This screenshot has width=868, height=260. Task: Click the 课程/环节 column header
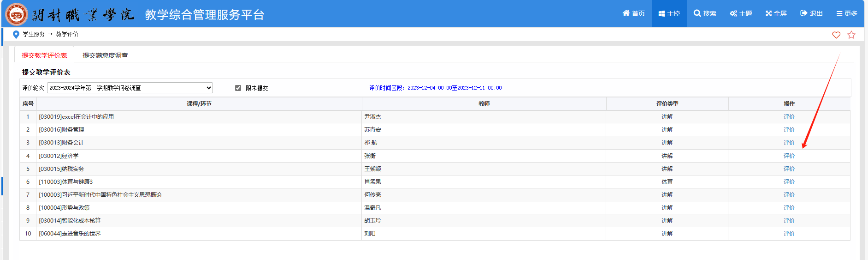tap(199, 104)
